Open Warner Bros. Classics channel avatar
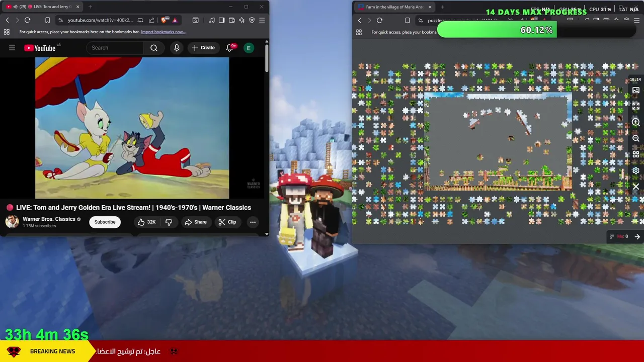 tap(12, 222)
